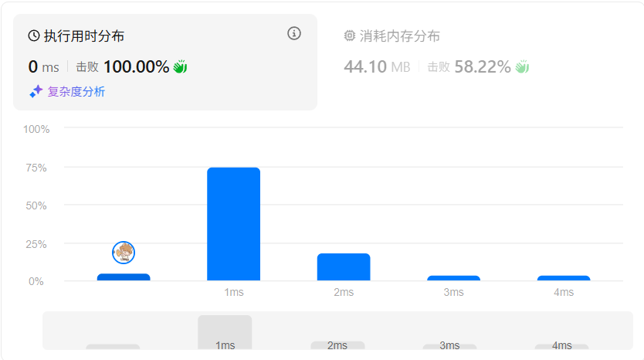Click the 100% y-axis label
Viewport: 644px width, 360px height.
(x=36, y=129)
